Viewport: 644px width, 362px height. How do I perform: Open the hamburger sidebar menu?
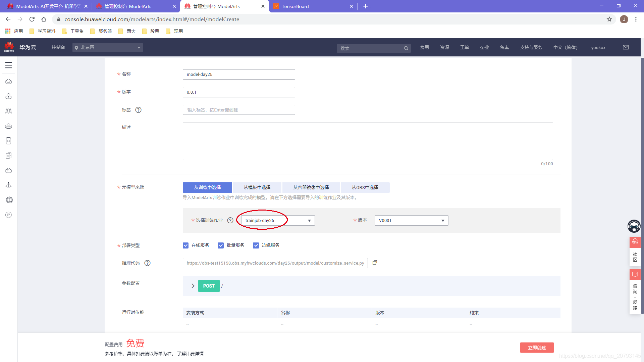click(x=9, y=65)
